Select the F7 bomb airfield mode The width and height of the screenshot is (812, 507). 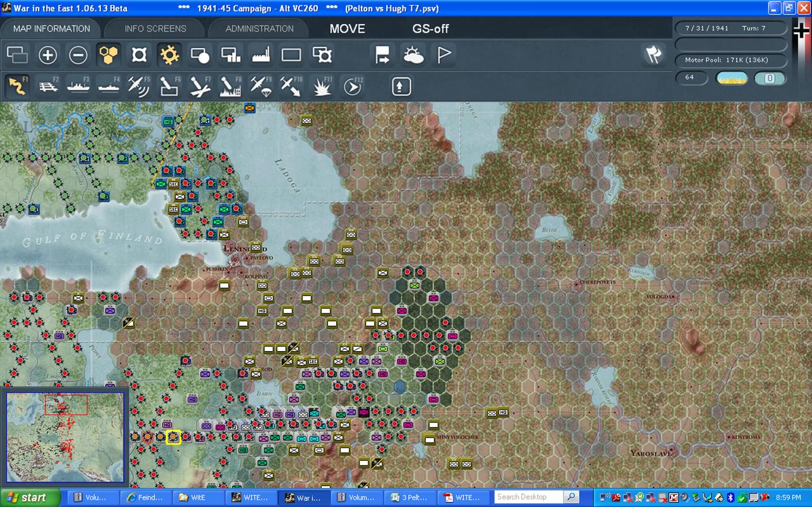pyautogui.click(x=200, y=86)
